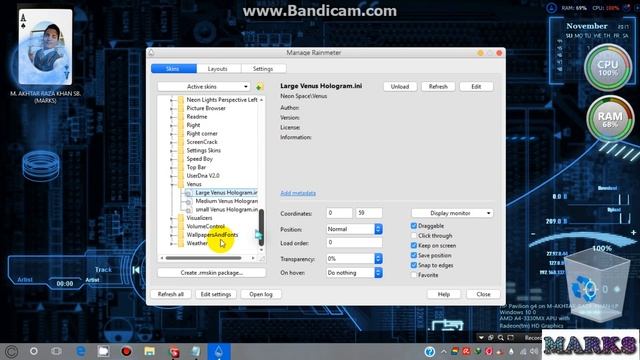Open File Explorer from the taskbar
This screenshot has width=640, height=360.
[149, 351]
